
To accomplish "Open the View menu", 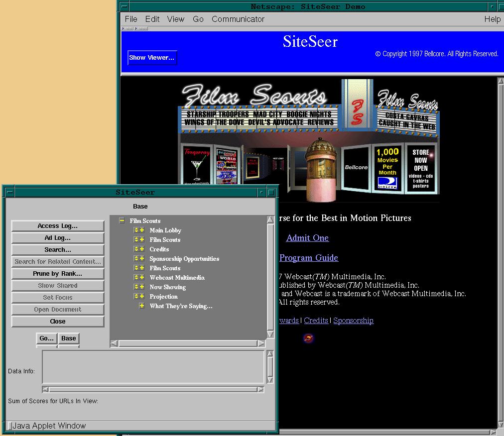I will (x=175, y=19).
